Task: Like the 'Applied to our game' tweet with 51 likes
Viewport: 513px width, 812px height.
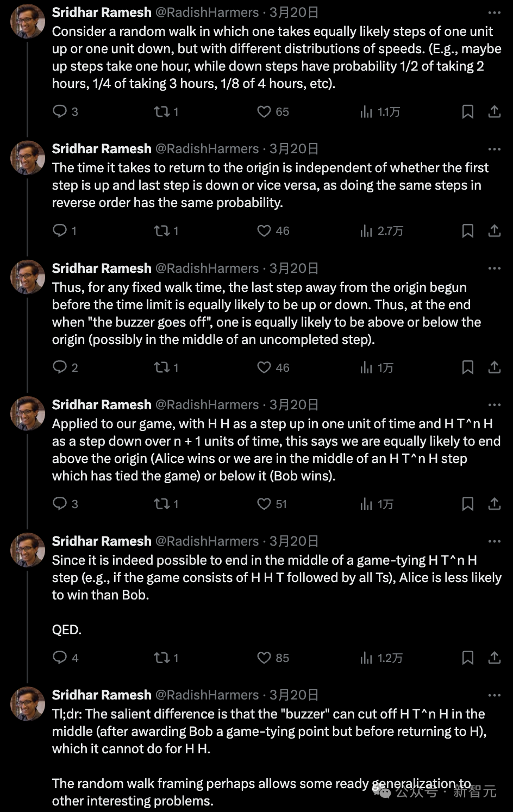Action: (x=272, y=504)
